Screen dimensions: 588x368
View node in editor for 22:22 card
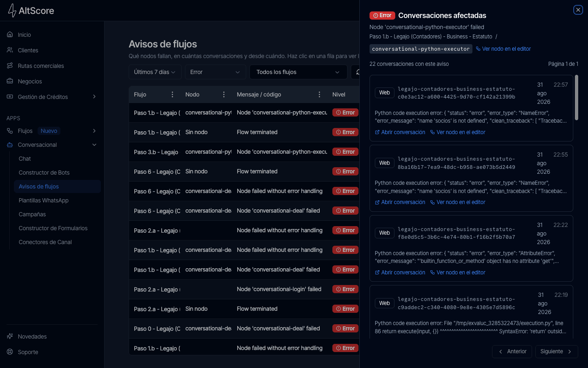[458, 273]
